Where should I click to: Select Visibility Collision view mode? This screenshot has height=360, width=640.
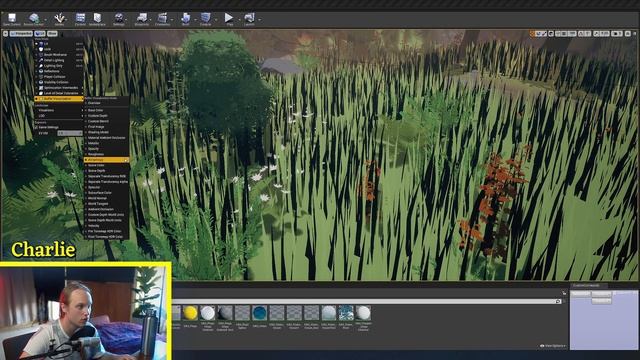pos(59,82)
